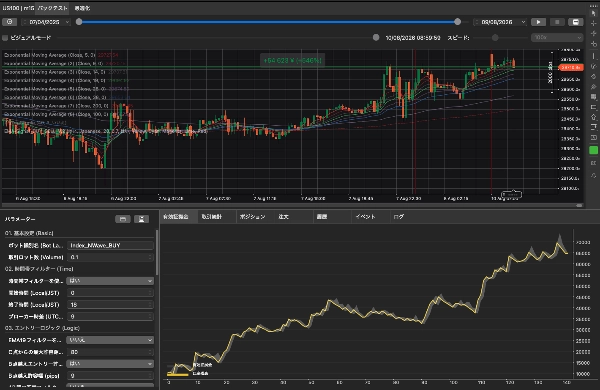Select the text comment box drawing tool
Screen dimensions: 600x390
pyautogui.click(x=593, y=97)
